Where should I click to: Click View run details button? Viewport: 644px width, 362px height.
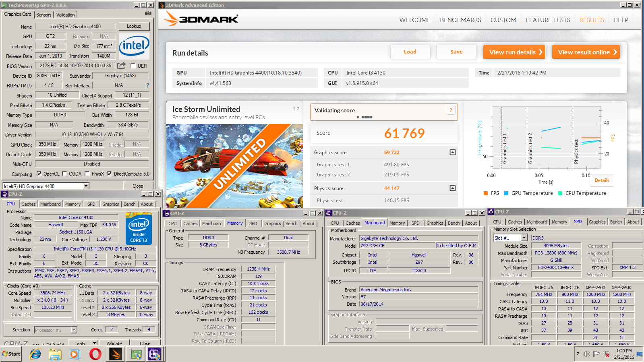pos(514,52)
